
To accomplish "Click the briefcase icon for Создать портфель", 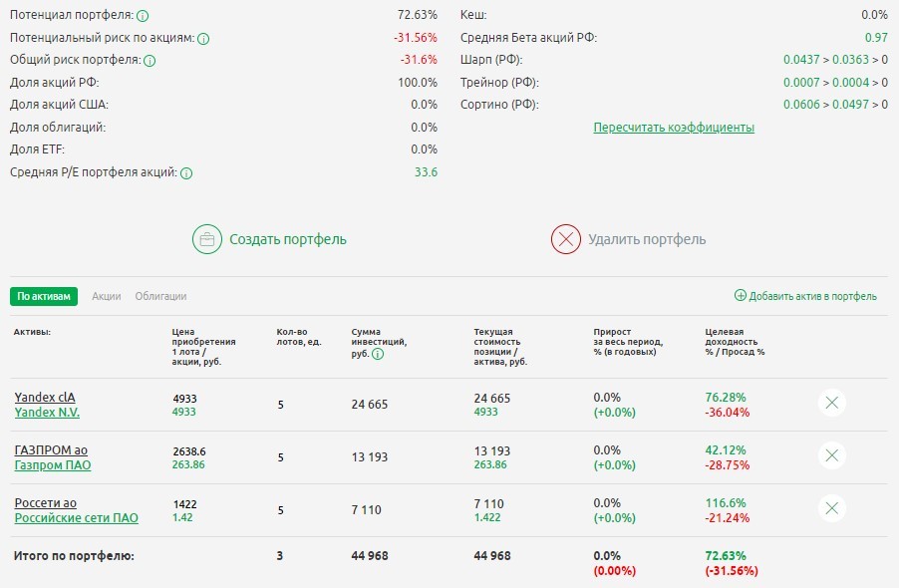I will tap(206, 239).
